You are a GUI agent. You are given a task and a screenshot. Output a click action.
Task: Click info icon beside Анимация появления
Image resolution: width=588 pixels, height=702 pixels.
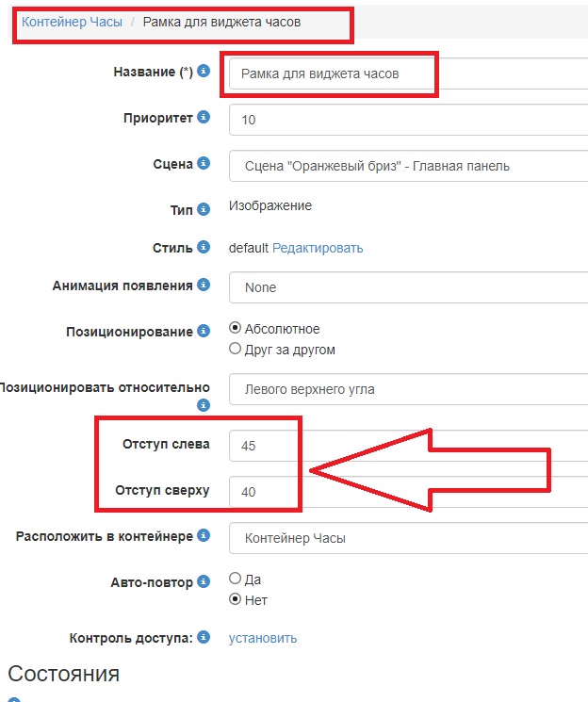[204, 286]
